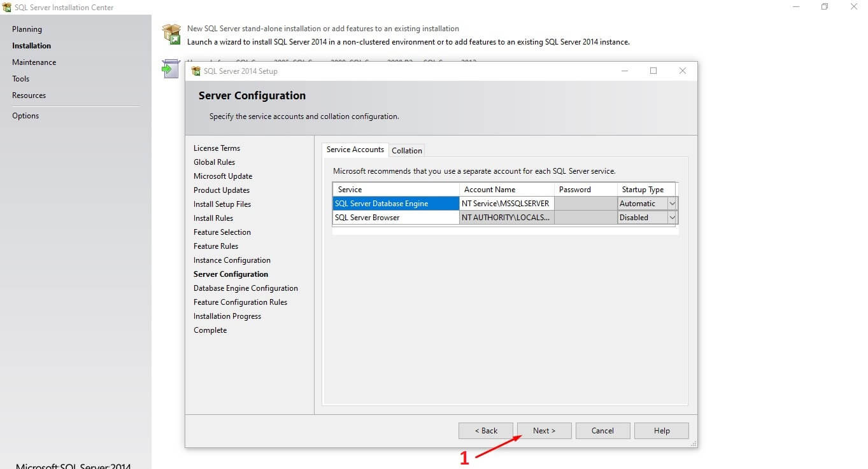Click Server Configuration step
The image size is (868, 469).
231,274
